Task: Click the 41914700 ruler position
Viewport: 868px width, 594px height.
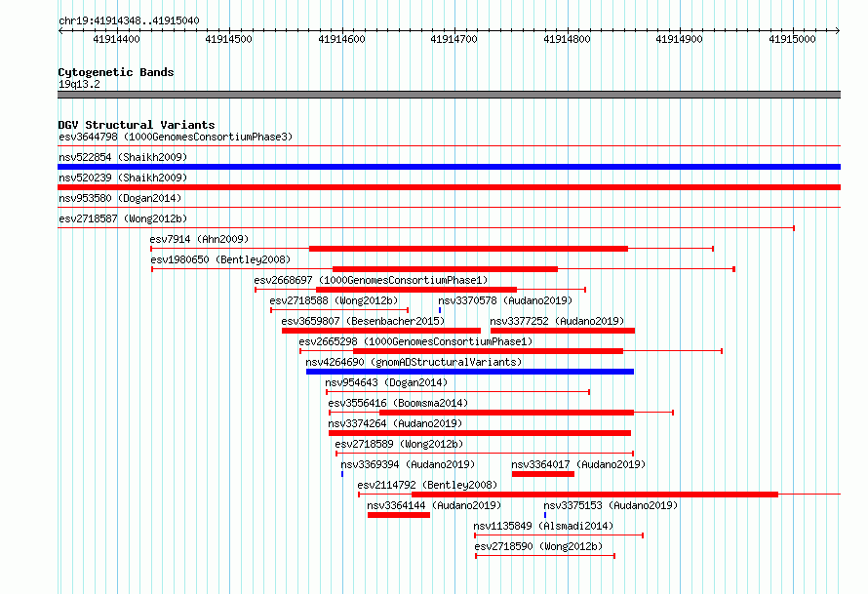Action: coord(454,39)
